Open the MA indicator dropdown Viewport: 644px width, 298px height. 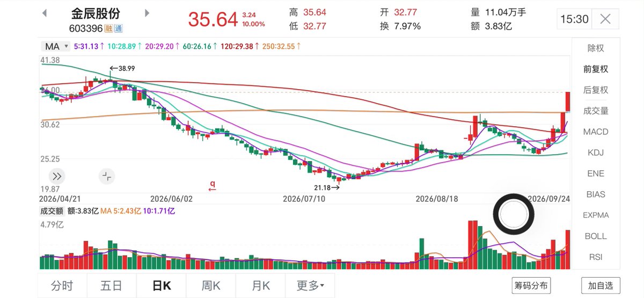(x=55, y=46)
